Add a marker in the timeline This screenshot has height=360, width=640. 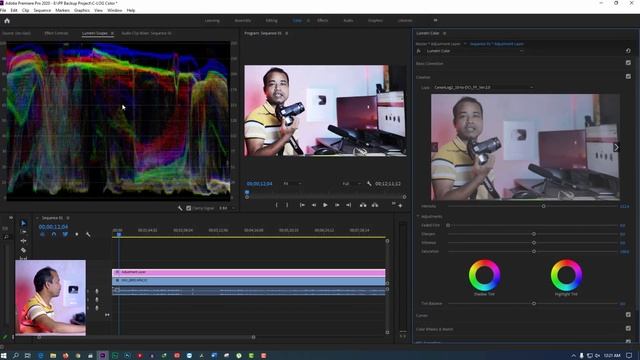coord(77,234)
